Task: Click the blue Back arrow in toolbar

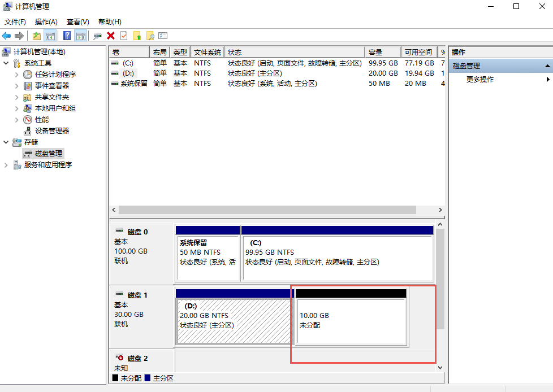Action: pyautogui.click(x=7, y=36)
